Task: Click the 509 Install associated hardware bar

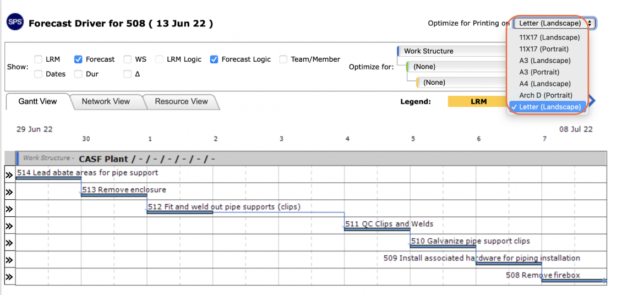Action: pos(509,264)
